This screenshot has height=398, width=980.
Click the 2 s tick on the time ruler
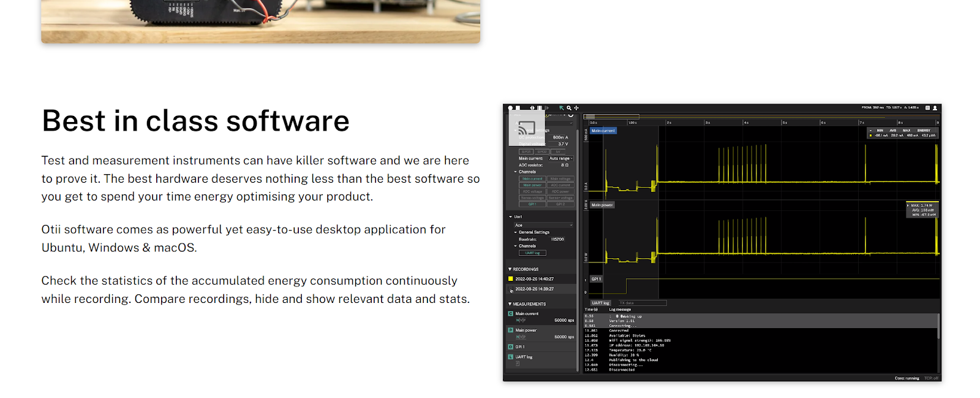669,123
